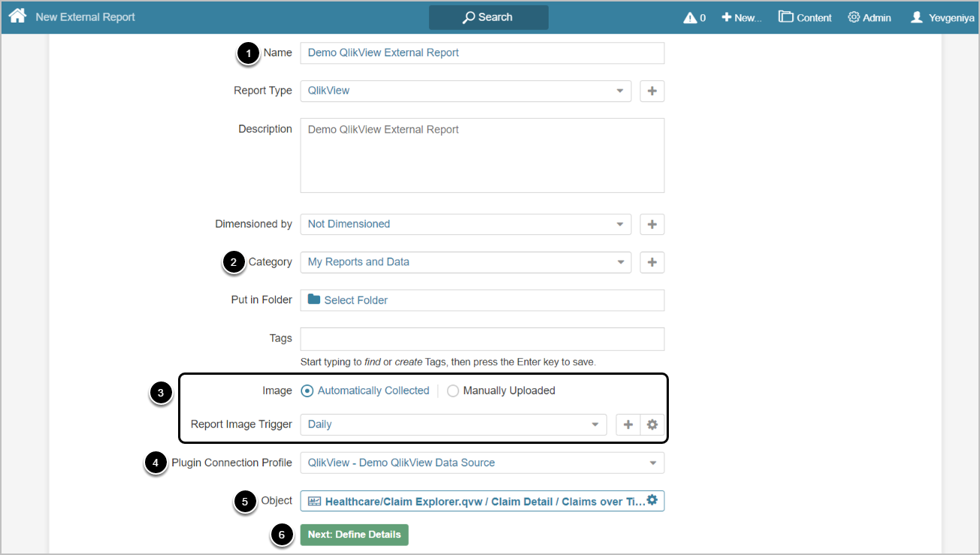The width and height of the screenshot is (980, 555).
Task: Add new Category with plus button
Action: pos(652,262)
